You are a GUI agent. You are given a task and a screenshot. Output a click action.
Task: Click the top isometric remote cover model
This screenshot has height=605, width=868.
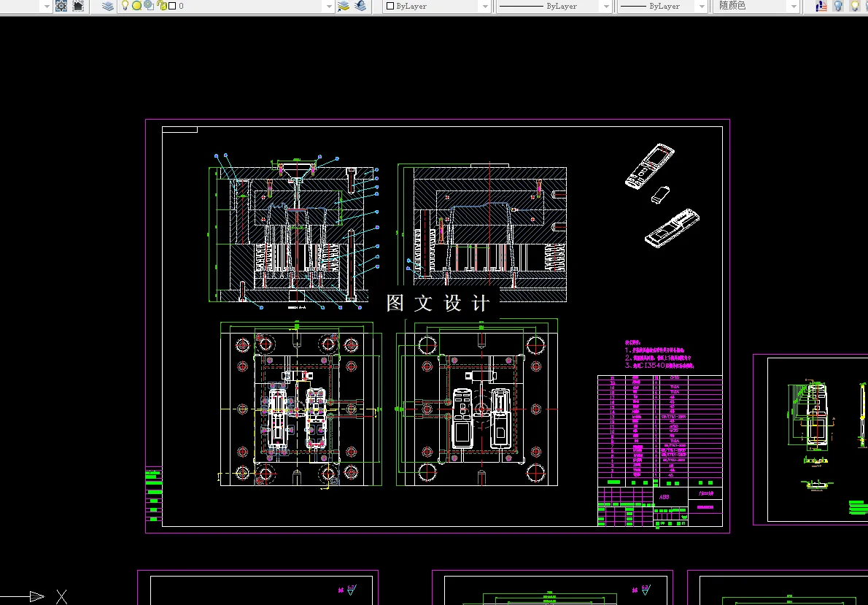pyautogui.click(x=650, y=166)
